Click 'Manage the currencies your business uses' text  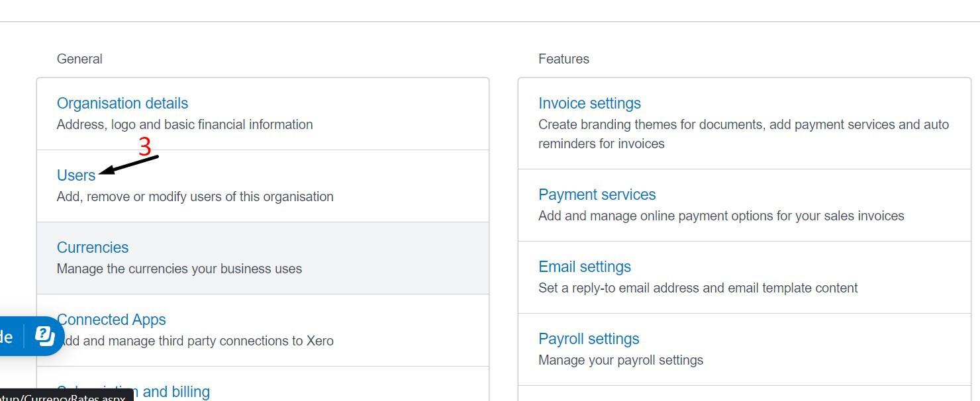[x=179, y=269]
